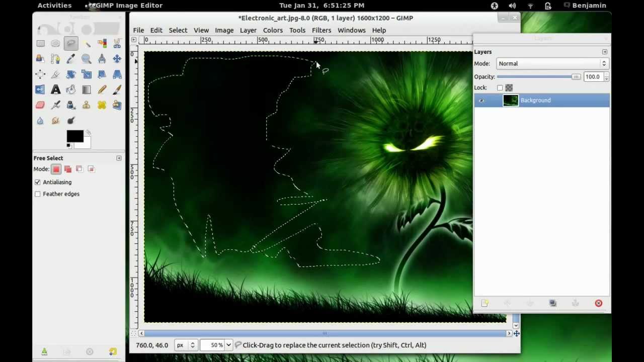Enable the Feather edges checkbox
The height and width of the screenshot is (362, 644).
38,194
